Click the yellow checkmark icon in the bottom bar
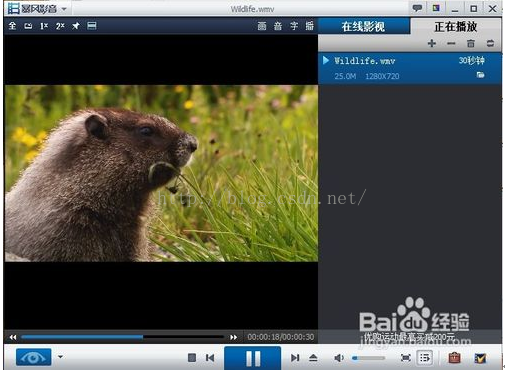 coord(480,358)
